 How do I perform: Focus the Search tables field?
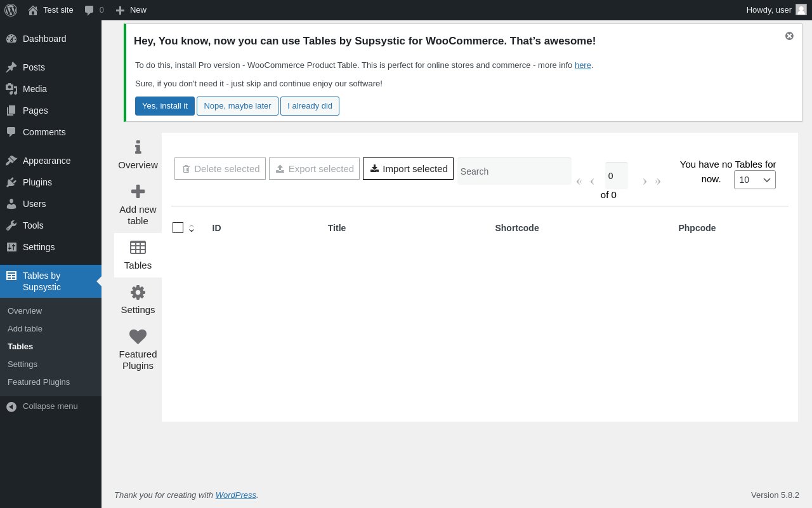(x=514, y=171)
